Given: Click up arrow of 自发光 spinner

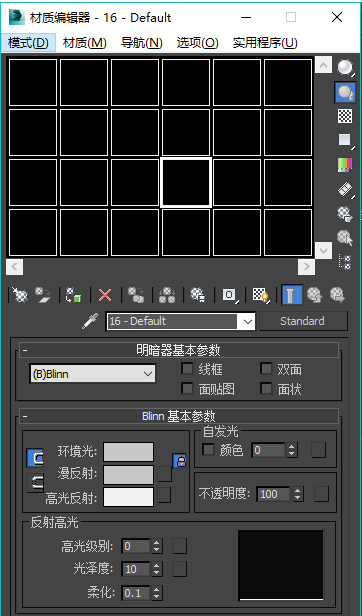Looking at the screenshot, I should (291, 446).
